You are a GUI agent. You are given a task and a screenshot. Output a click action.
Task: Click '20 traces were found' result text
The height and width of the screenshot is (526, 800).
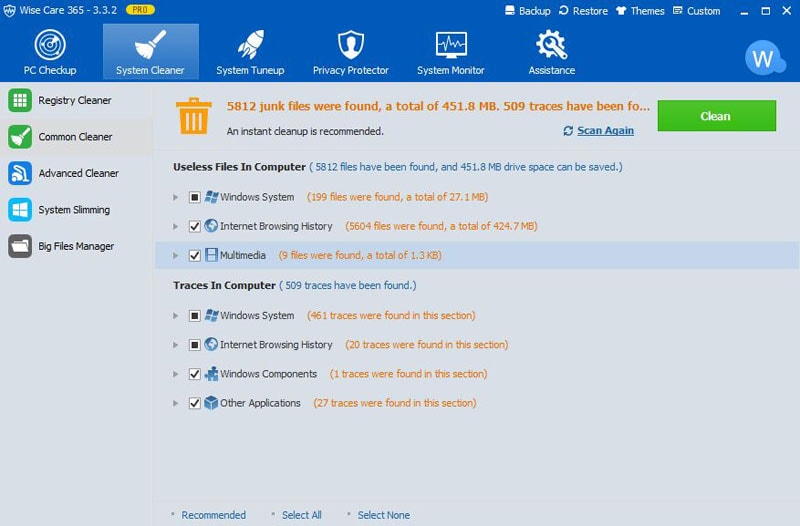(427, 344)
